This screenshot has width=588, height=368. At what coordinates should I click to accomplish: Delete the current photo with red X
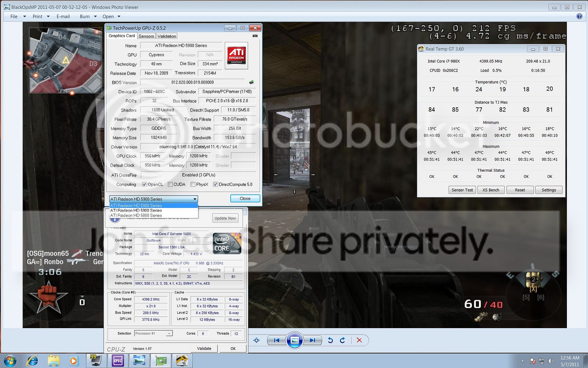(359, 340)
